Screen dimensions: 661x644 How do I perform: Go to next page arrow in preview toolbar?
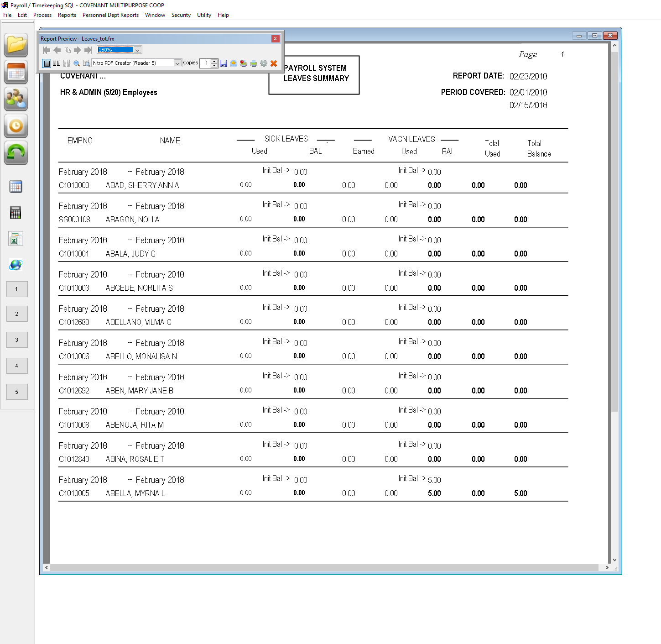(78, 50)
